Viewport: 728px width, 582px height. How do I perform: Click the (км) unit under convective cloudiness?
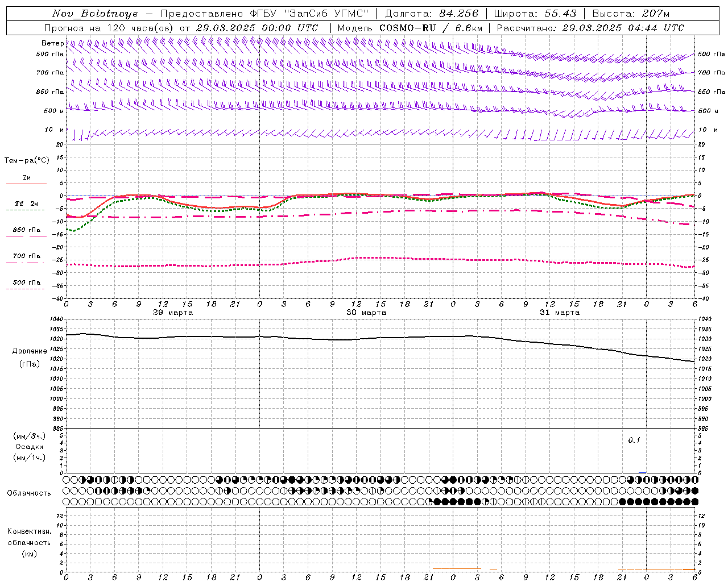pos(29,554)
